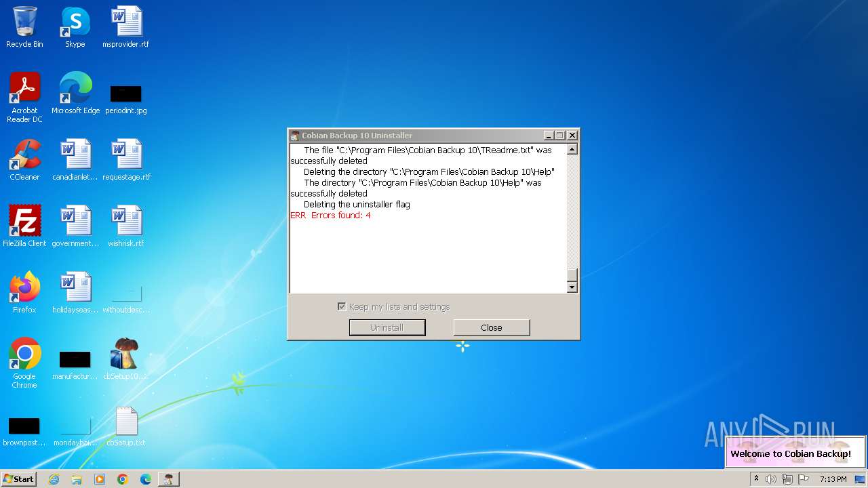Open the Microsoft Edge desktop shortcut
The width and height of the screenshot is (868, 488).
(75, 94)
